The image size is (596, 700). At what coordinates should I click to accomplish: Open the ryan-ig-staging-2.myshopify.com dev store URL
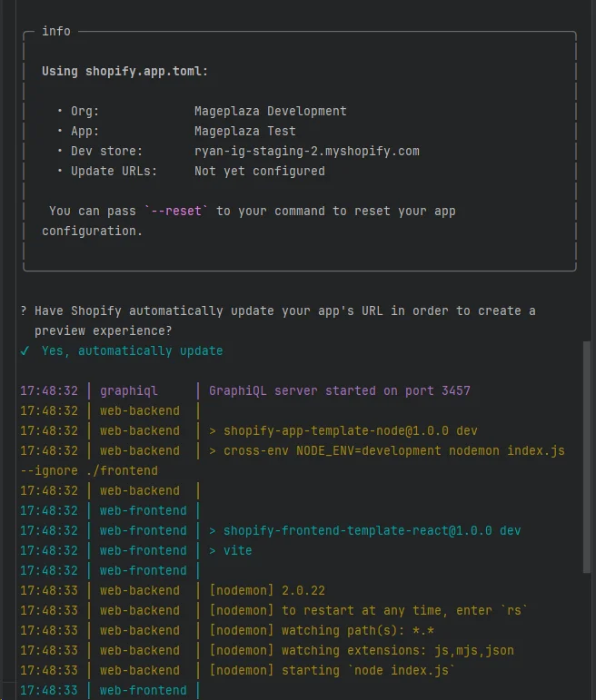(x=306, y=151)
